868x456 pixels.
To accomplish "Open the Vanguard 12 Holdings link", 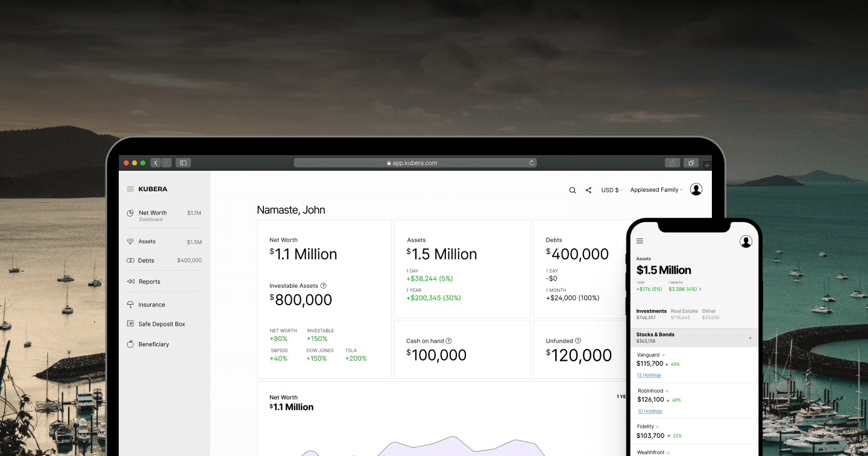I will click(649, 375).
